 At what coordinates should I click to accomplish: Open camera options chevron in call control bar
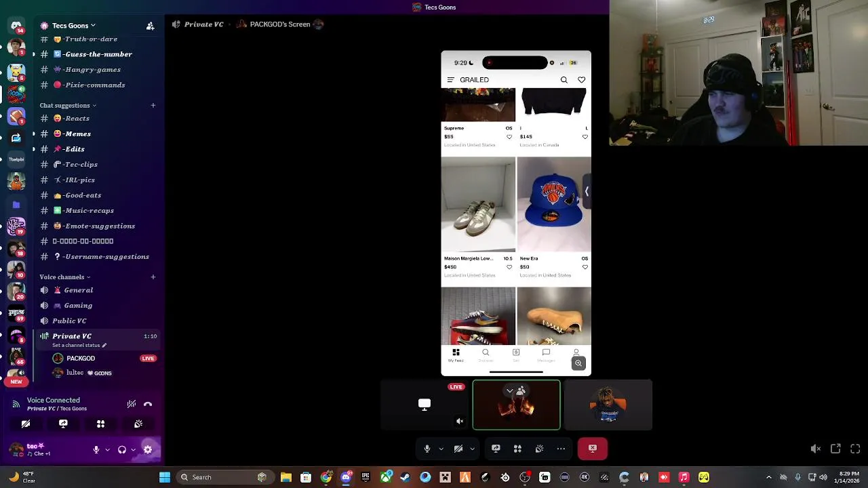click(x=472, y=449)
